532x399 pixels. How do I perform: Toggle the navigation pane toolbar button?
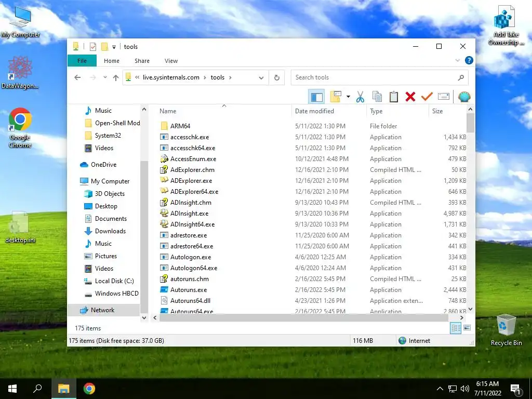[316, 97]
